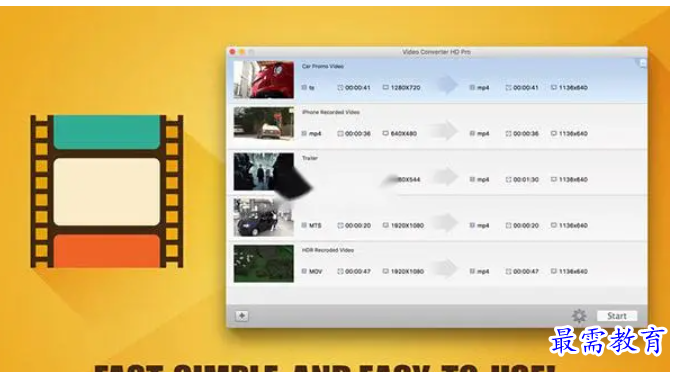The image size is (673, 372).
Task: Click the Car Promo Video title
Action: point(323,66)
